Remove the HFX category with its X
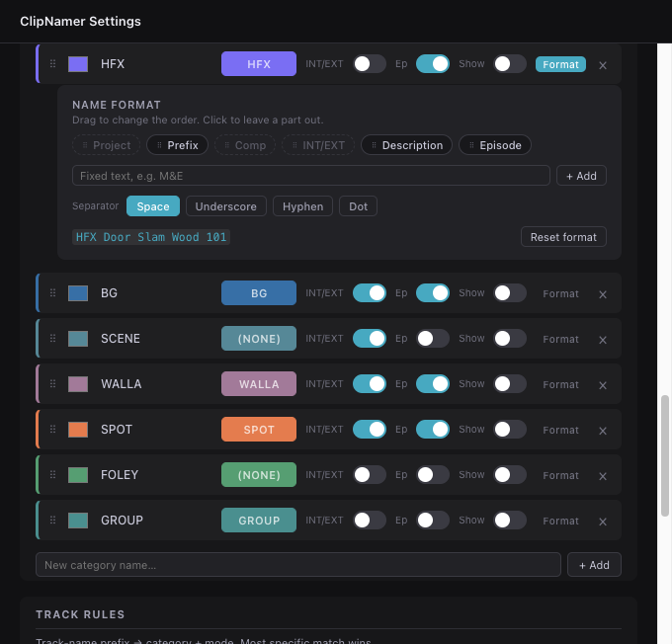This screenshot has height=644, width=672. pyautogui.click(x=603, y=65)
